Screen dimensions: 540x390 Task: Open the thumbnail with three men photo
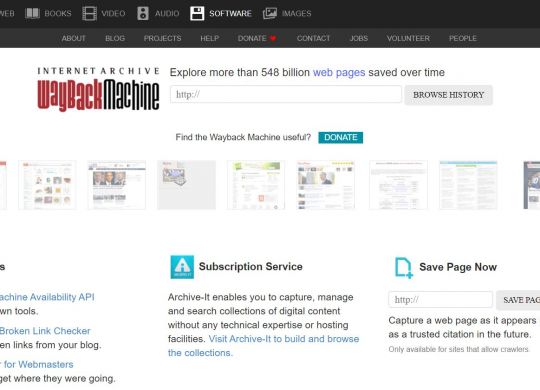pos(117,185)
